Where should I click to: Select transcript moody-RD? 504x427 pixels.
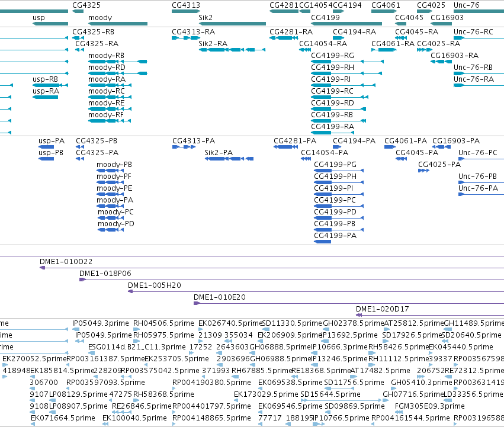pos(107,68)
